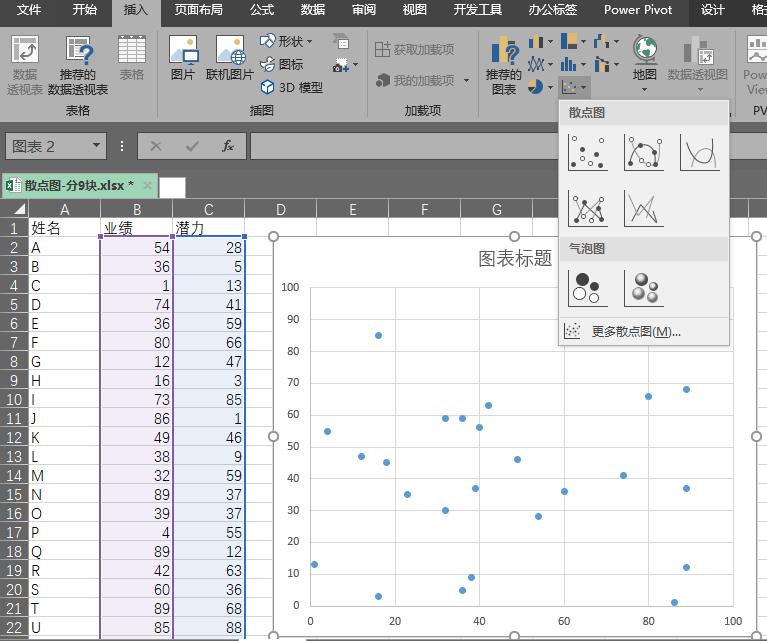
Task: Open the 数据 ribbon tab
Action: pyautogui.click(x=312, y=10)
